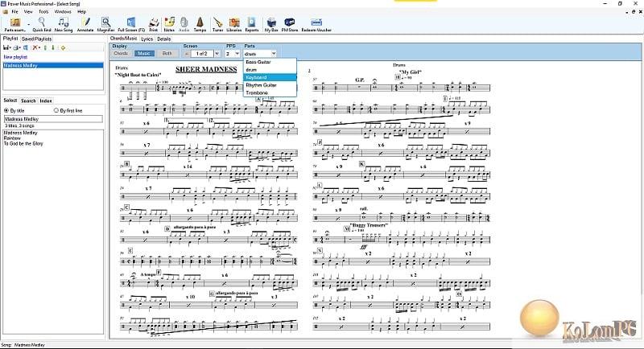Go to previous screen arrow button
The width and height of the screenshot is (644, 349).
187,54
